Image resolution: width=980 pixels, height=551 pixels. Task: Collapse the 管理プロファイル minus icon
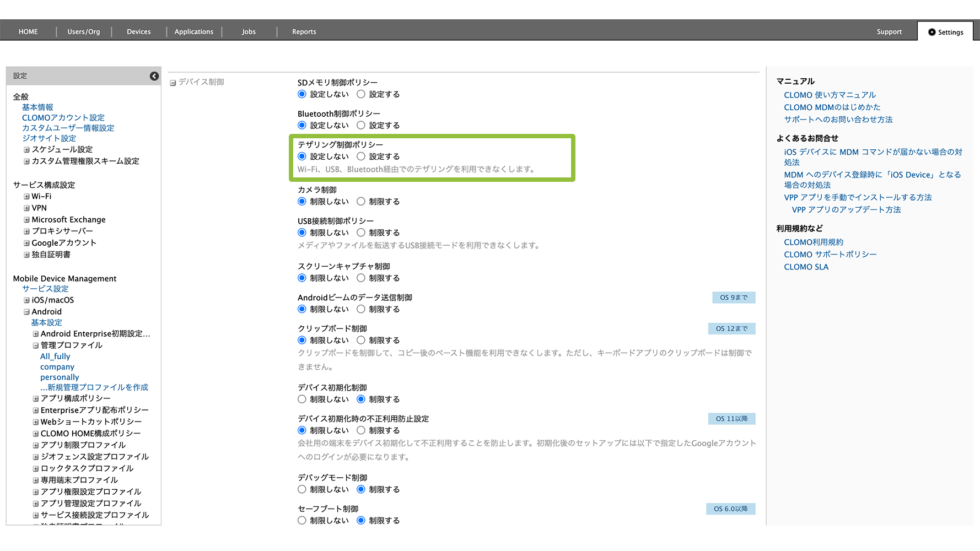pyautogui.click(x=36, y=345)
